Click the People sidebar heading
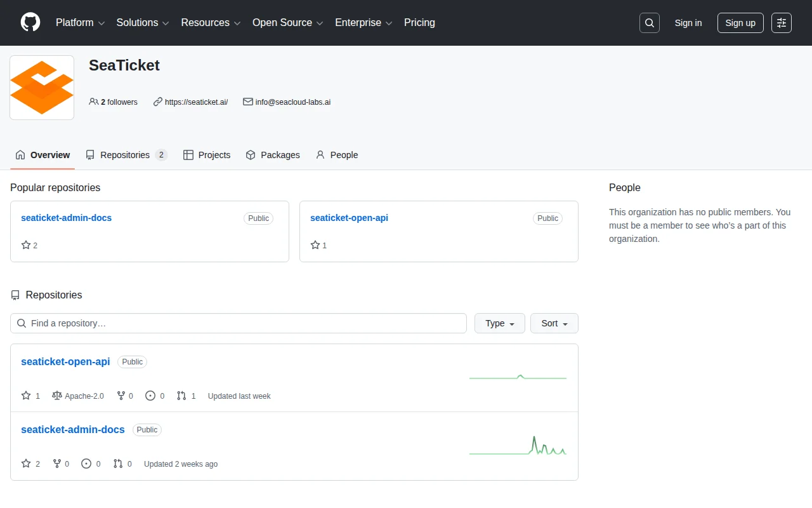This screenshot has width=812, height=508. pyautogui.click(x=625, y=187)
